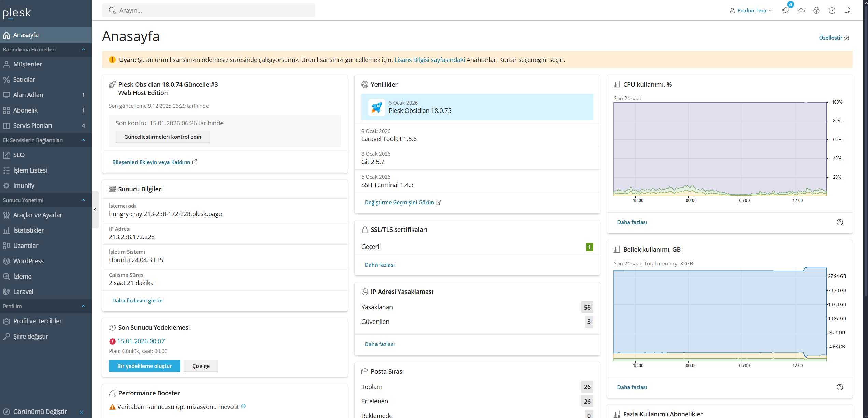
Task: Open Daha fazlasını görün server info
Action: 137,300
